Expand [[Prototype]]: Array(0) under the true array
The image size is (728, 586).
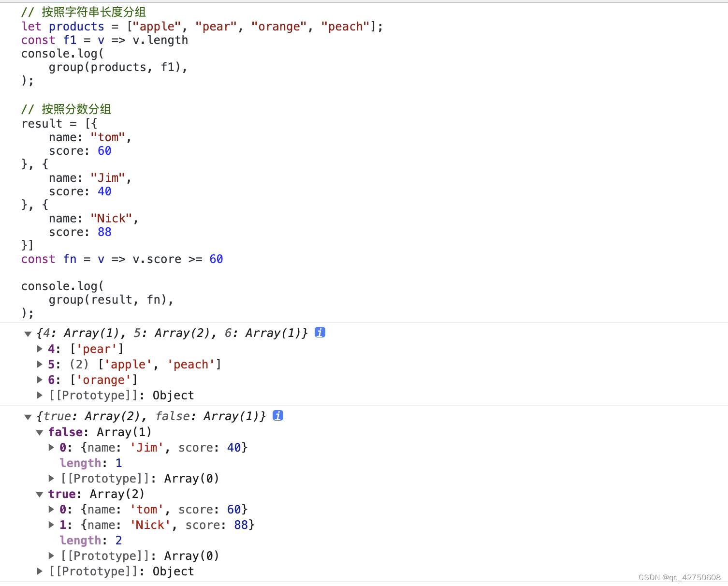click(51, 556)
